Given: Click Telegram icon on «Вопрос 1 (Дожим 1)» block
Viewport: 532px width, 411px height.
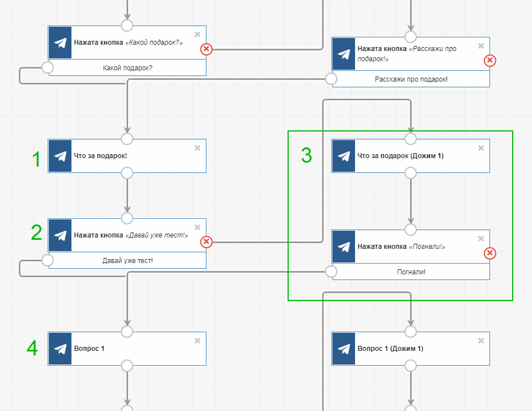Looking at the screenshot, I should [344, 349].
